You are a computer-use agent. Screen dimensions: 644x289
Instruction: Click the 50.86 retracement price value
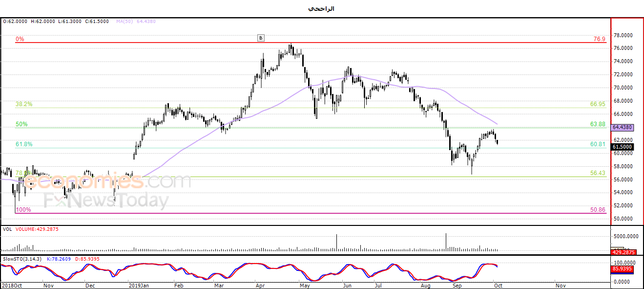pyautogui.click(x=598, y=209)
